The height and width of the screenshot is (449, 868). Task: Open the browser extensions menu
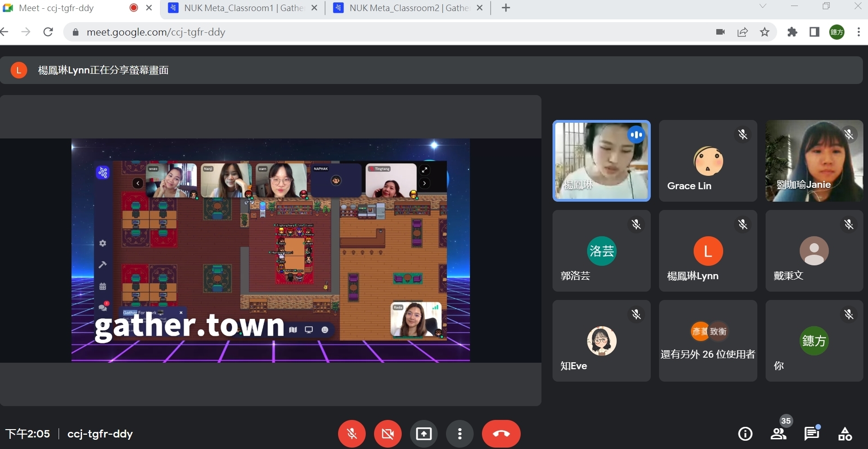pos(792,32)
